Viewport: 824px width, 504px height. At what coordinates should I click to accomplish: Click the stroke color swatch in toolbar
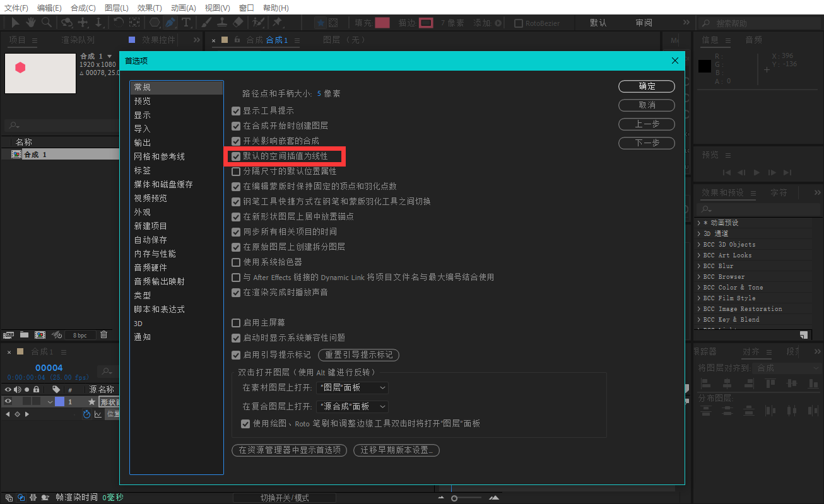point(427,23)
